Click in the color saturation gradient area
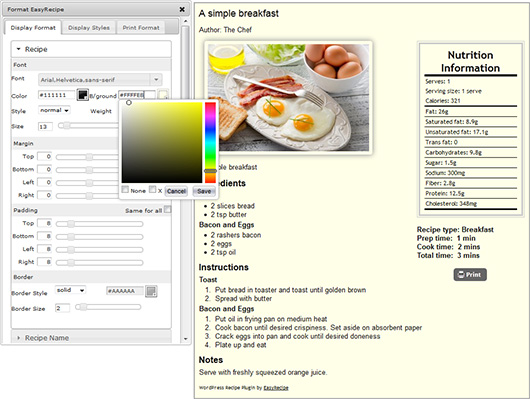Viewport: 530px width, 399px height. tap(162, 143)
